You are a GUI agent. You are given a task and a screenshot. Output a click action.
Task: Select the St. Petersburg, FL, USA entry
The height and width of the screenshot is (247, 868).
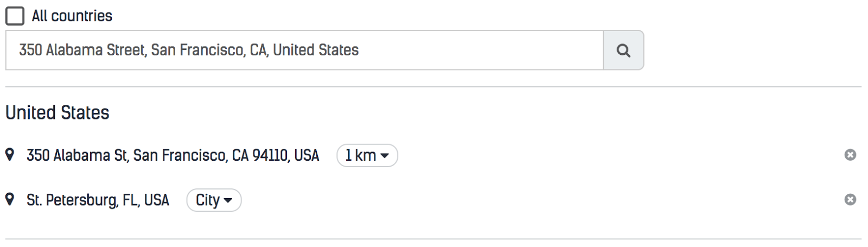tap(98, 200)
